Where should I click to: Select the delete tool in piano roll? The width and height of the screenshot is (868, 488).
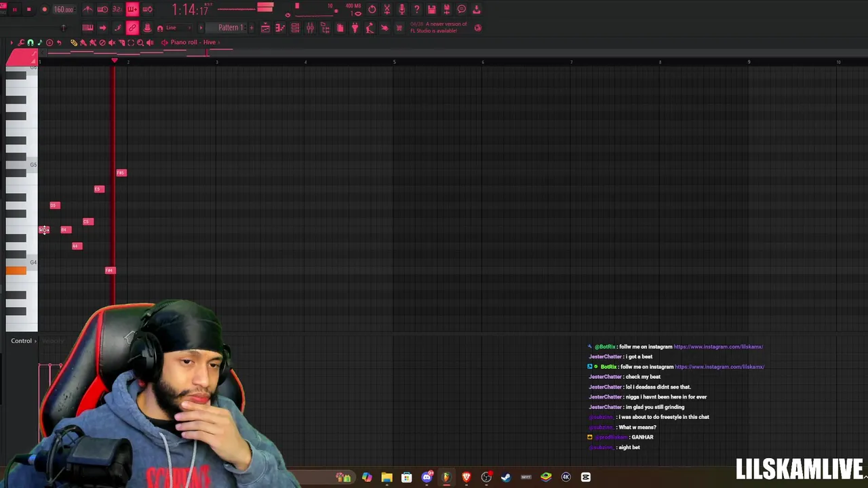102,43
